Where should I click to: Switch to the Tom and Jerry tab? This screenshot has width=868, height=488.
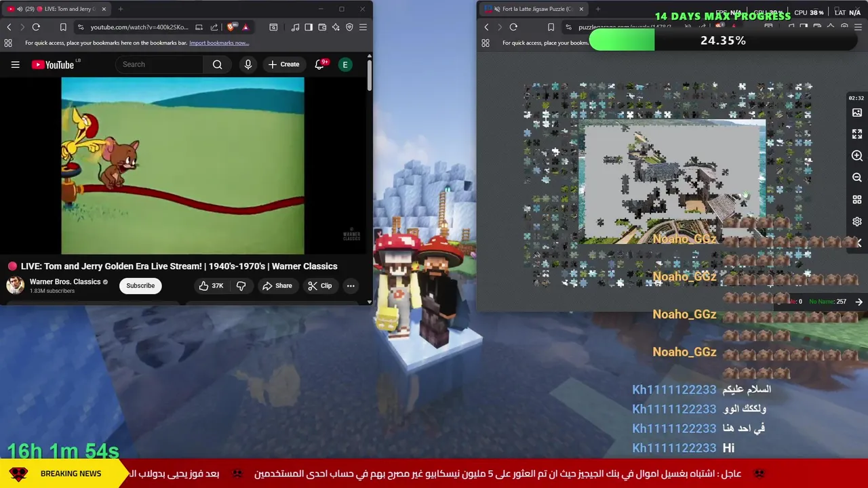click(56, 9)
